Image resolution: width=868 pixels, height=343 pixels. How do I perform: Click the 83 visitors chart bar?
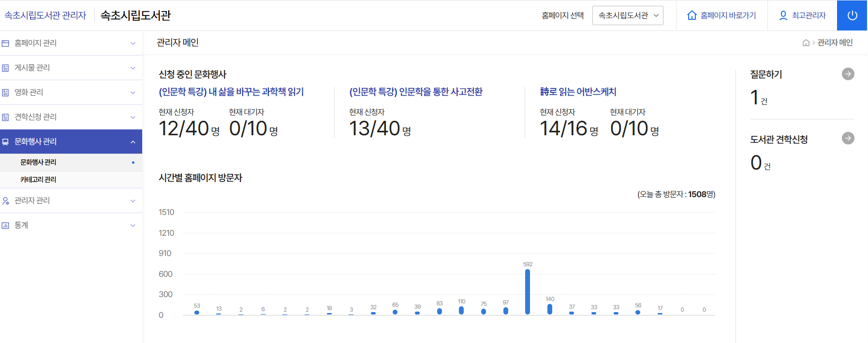pyautogui.click(x=440, y=312)
